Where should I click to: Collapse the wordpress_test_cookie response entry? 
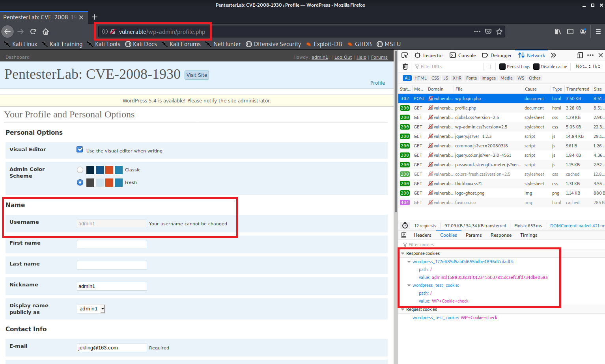coord(409,285)
